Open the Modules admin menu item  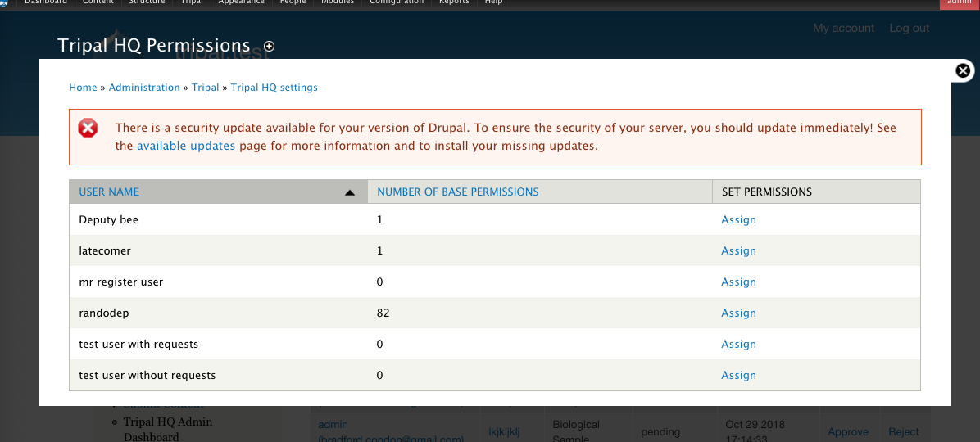[x=338, y=2]
